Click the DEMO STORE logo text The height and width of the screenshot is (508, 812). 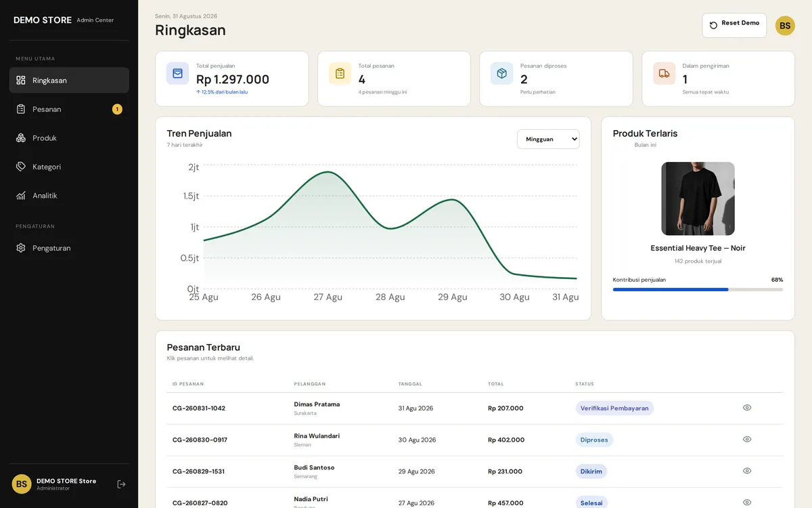(x=43, y=20)
